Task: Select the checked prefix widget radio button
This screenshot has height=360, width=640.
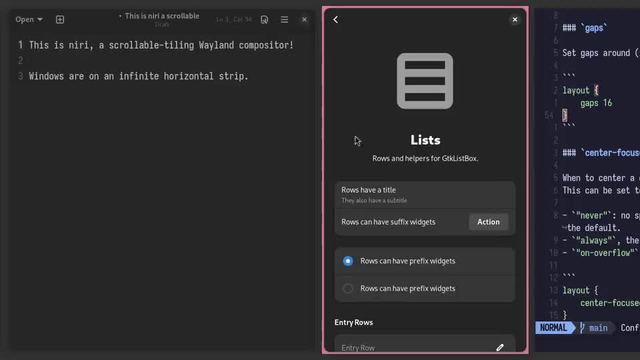Action: click(x=348, y=261)
